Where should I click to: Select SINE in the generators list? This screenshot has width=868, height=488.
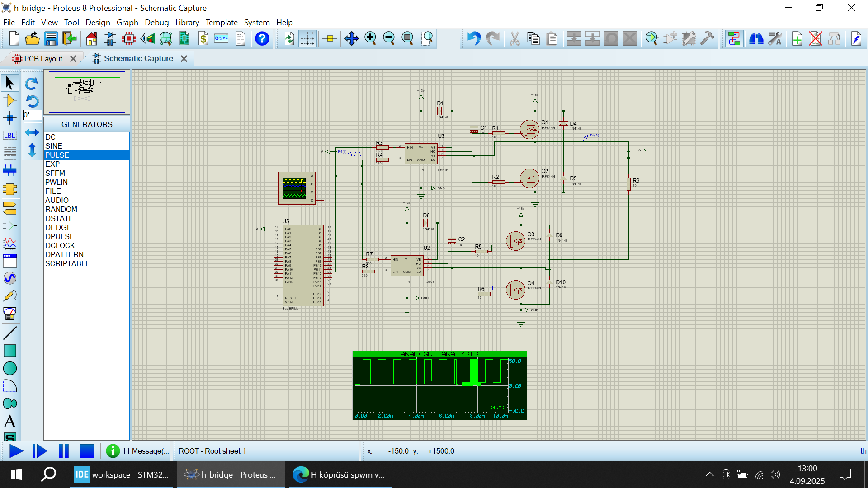tap(87, 146)
